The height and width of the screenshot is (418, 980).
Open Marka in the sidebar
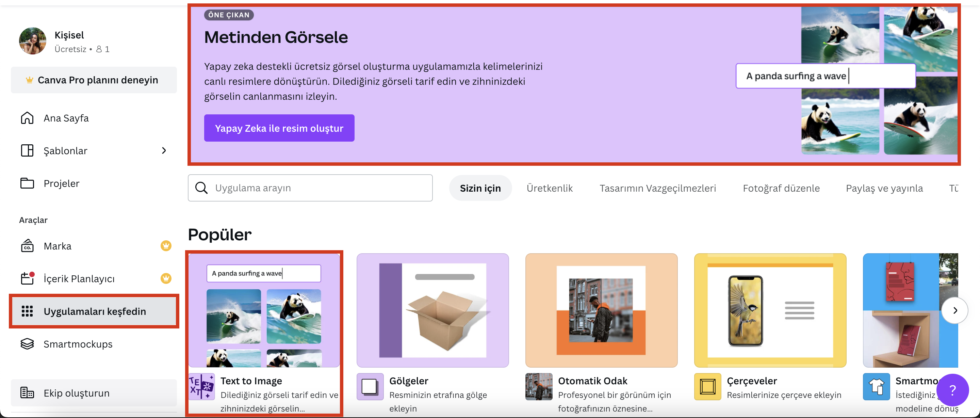pos(94,246)
